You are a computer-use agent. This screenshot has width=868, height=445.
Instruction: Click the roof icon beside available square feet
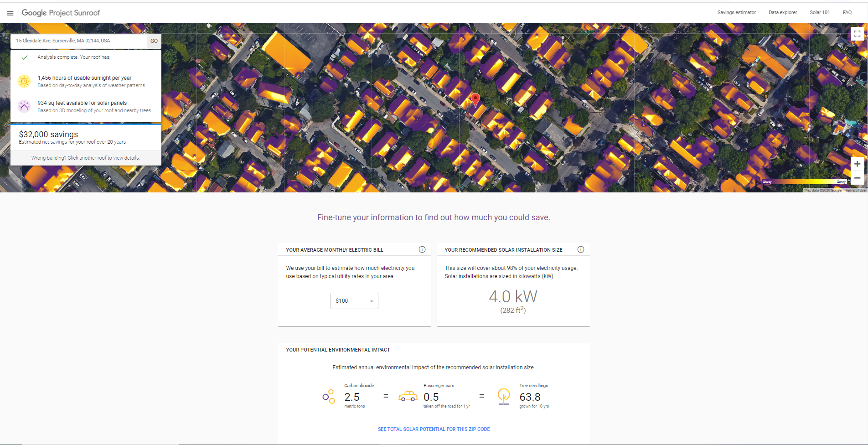tap(24, 106)
